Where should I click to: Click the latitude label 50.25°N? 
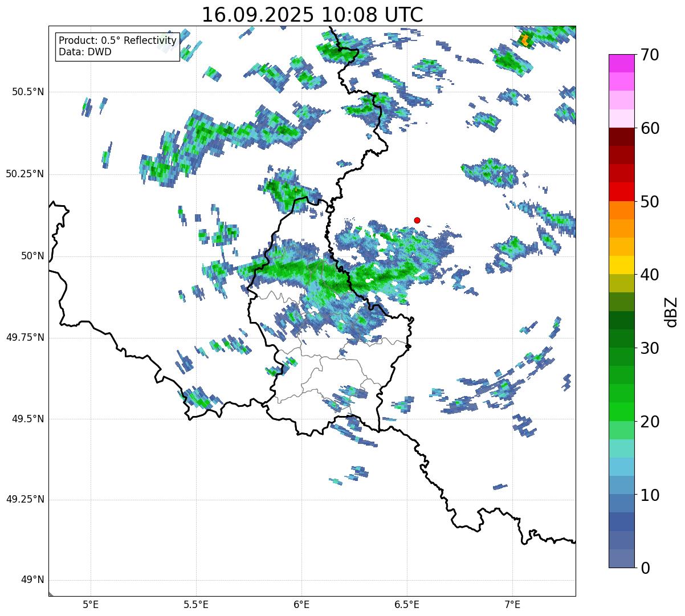[x=25, y=174]
